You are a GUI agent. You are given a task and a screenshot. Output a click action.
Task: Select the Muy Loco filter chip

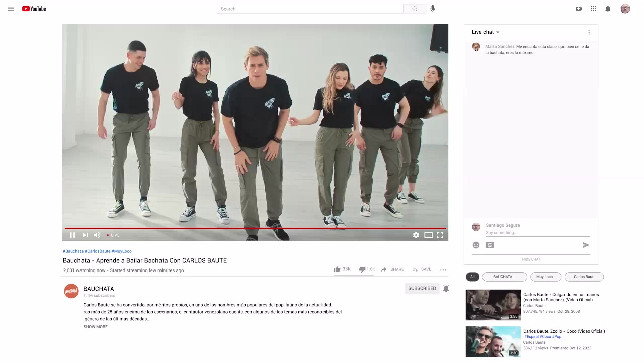click(x=546, y=277)
